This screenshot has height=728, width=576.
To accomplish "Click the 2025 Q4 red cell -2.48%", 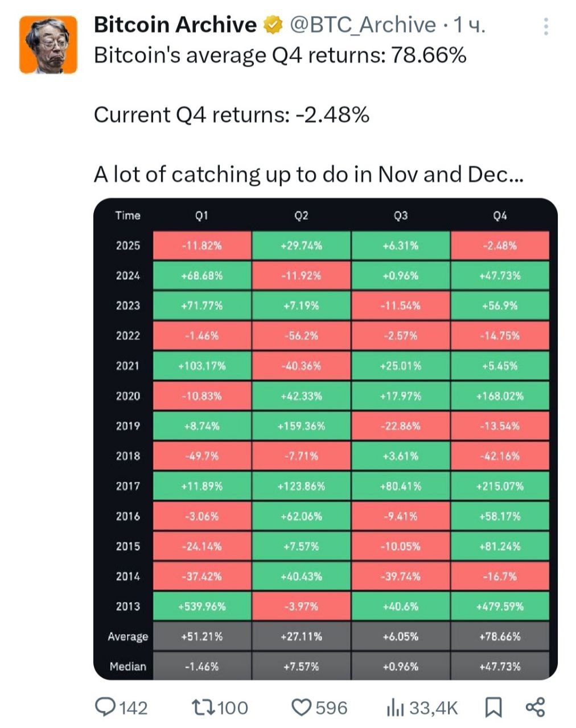I will (x=500, y=246).
